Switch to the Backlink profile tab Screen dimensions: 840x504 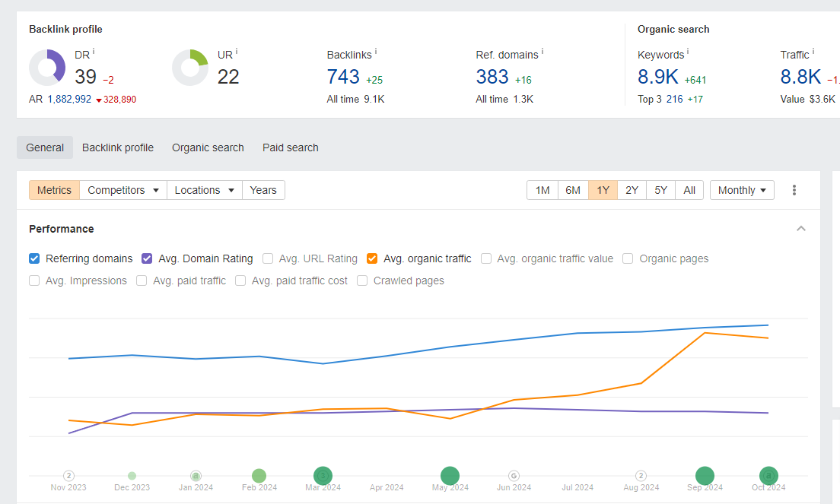click(118, 147)
